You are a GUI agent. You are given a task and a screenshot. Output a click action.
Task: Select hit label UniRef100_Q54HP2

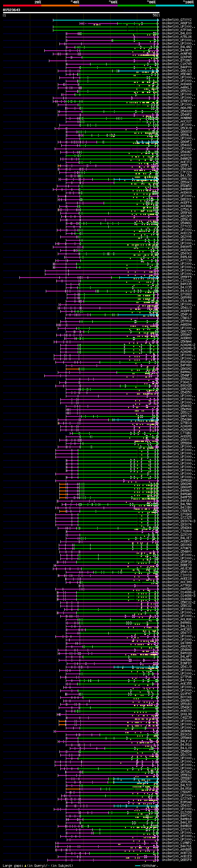click(177, 115)
